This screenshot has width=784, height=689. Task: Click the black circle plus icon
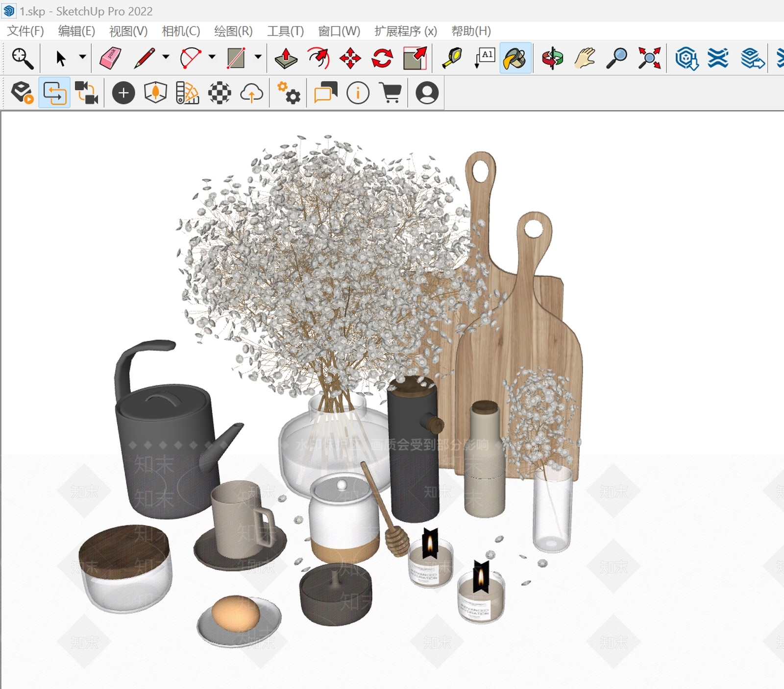123,93
